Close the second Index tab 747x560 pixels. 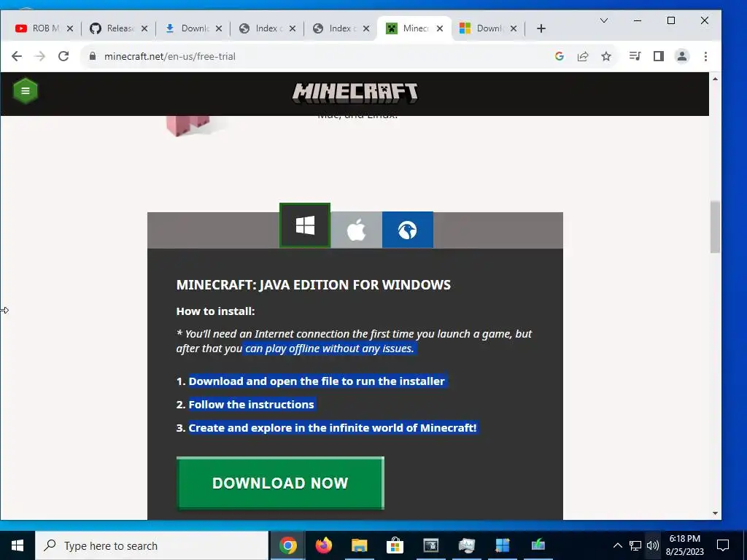click(x=366, y=28)
